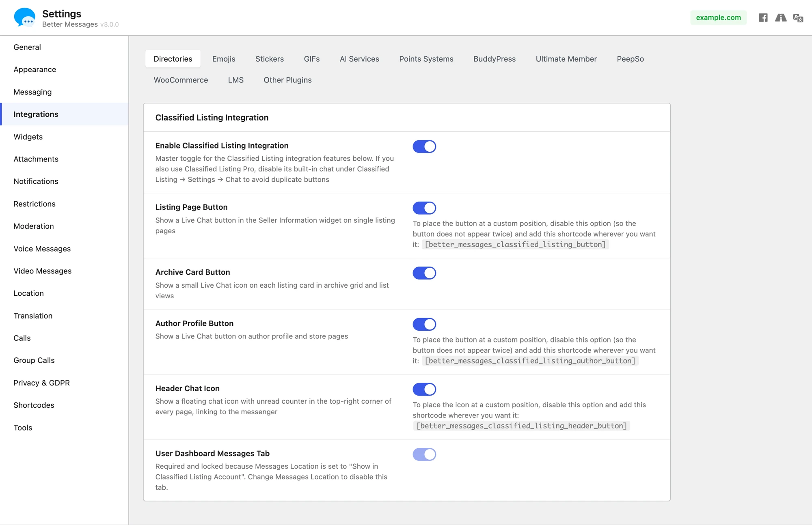Click the locked User Dashboard Messages Tab toggle
Screen dimensions: 812x525
pyautogui.click(x=424, y=454)
